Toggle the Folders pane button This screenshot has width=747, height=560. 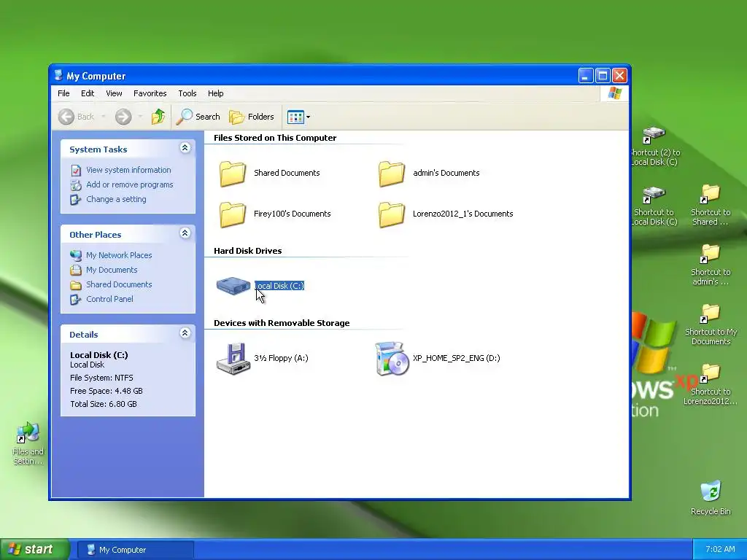(x=252, y=117)
